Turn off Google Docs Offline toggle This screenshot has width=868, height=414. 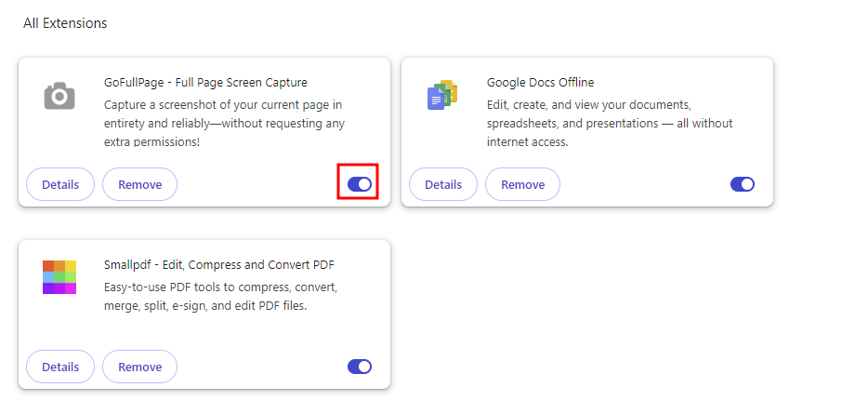coord(743,184)
